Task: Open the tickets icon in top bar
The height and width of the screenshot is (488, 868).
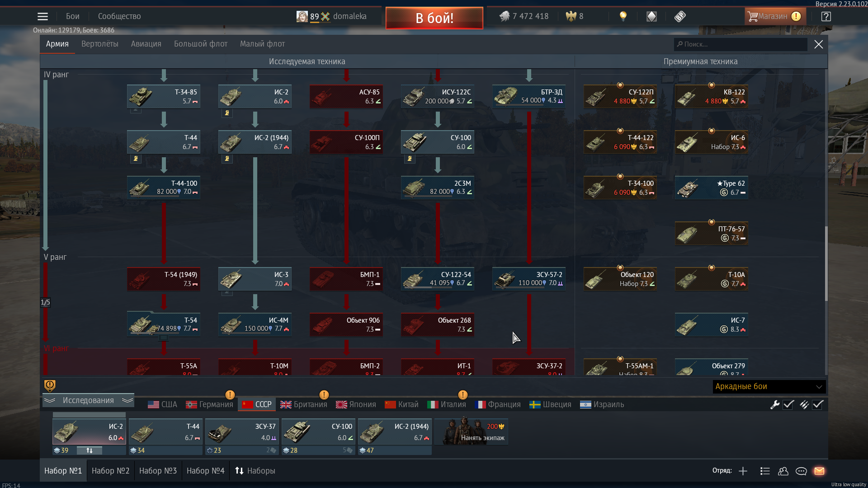Action: coord(680,16)
